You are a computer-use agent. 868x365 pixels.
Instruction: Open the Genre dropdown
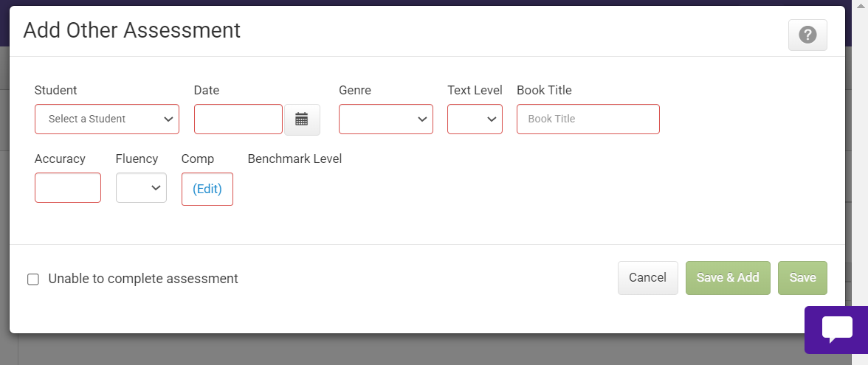pyautogui.click(x=385, y=119)
